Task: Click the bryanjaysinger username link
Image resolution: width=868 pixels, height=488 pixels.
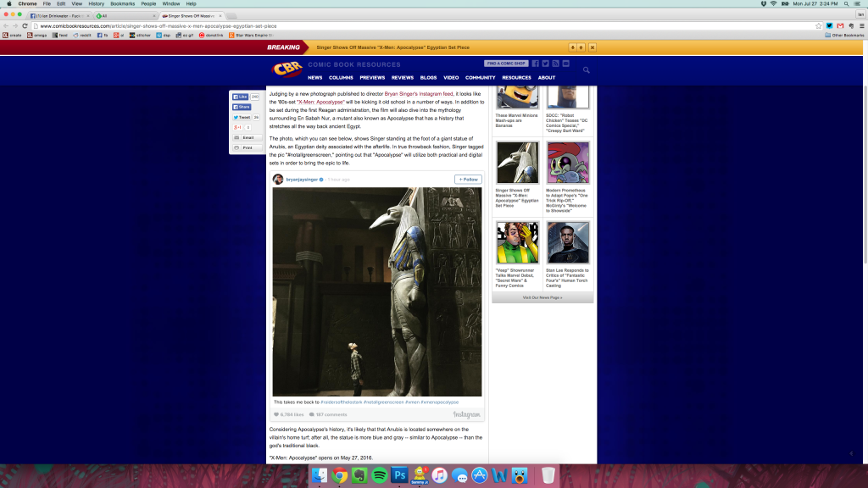Action: point(302,180)
